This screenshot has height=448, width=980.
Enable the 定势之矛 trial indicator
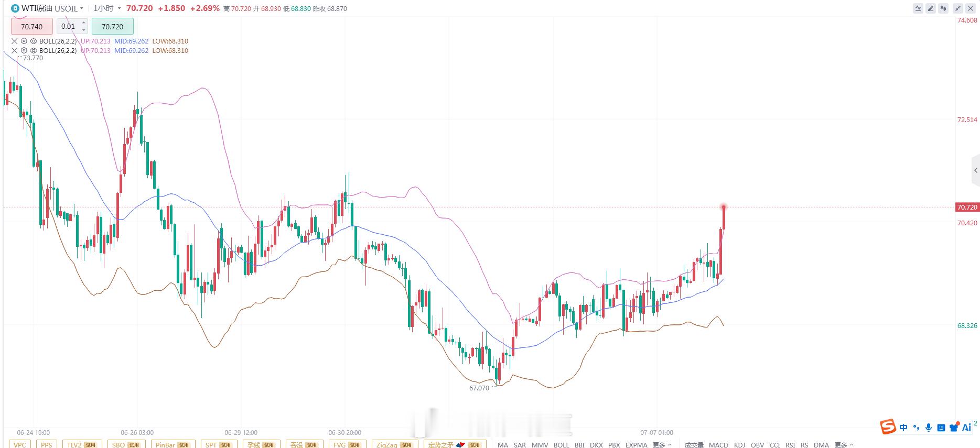pos(455,444)
